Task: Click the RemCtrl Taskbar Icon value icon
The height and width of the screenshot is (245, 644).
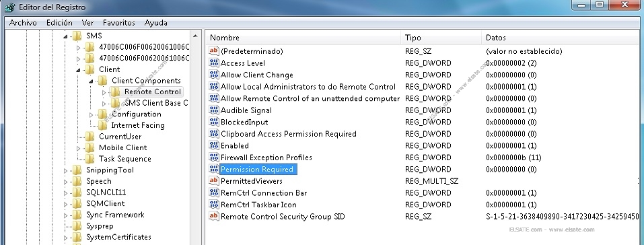Action: pyautogui.click(x=214, y=205)
